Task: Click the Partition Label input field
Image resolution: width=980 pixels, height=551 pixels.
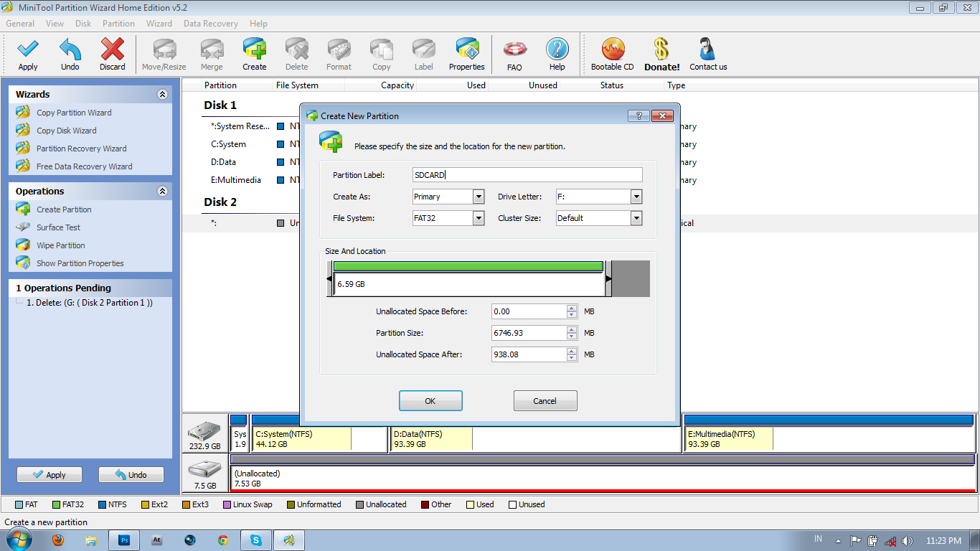Action: coord(527,175)
